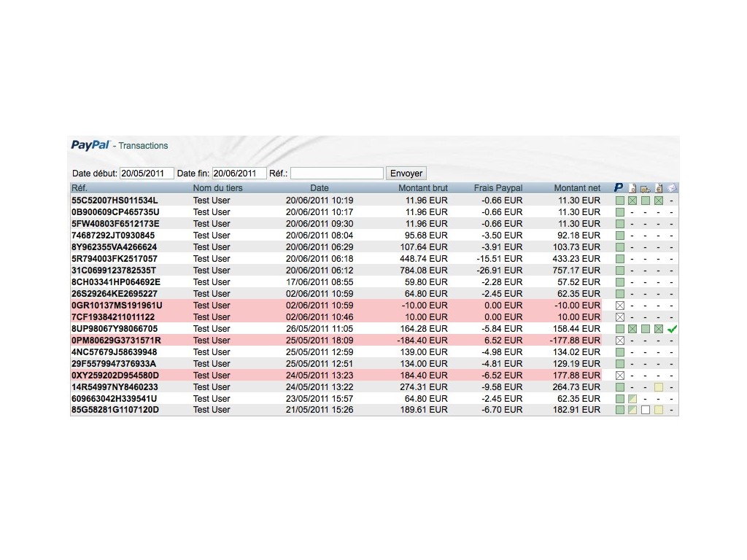Open transaction reference 5FW40803F6512173E
747x560 pixels.
[115, 224]
